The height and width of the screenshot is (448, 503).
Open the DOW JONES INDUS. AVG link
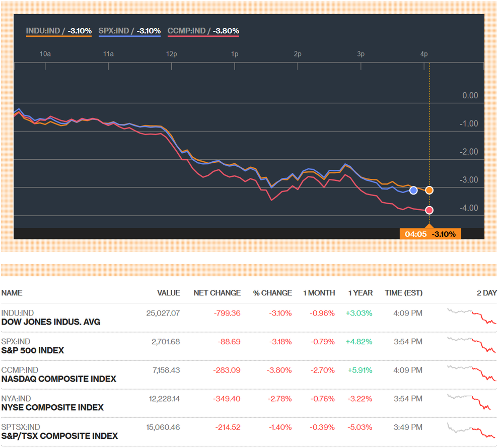[x=51, y=322]
